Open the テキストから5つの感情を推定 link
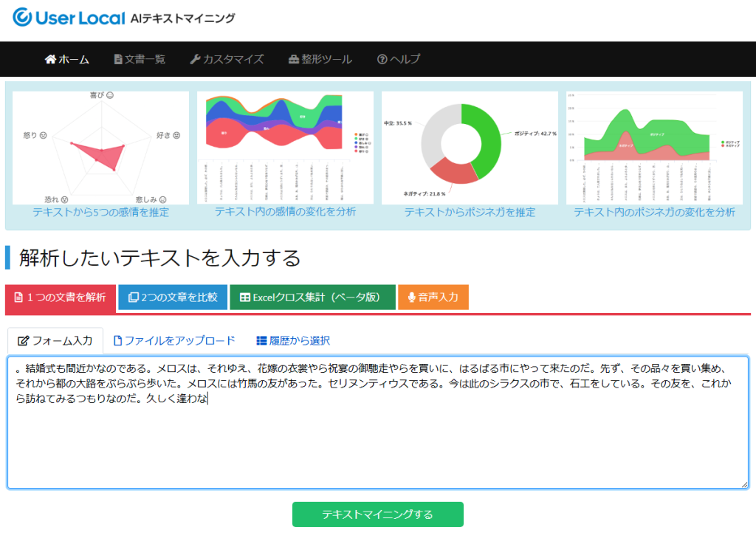Image resolution: width=756 pixels, height=544 pixels. (x=100, y=213)
